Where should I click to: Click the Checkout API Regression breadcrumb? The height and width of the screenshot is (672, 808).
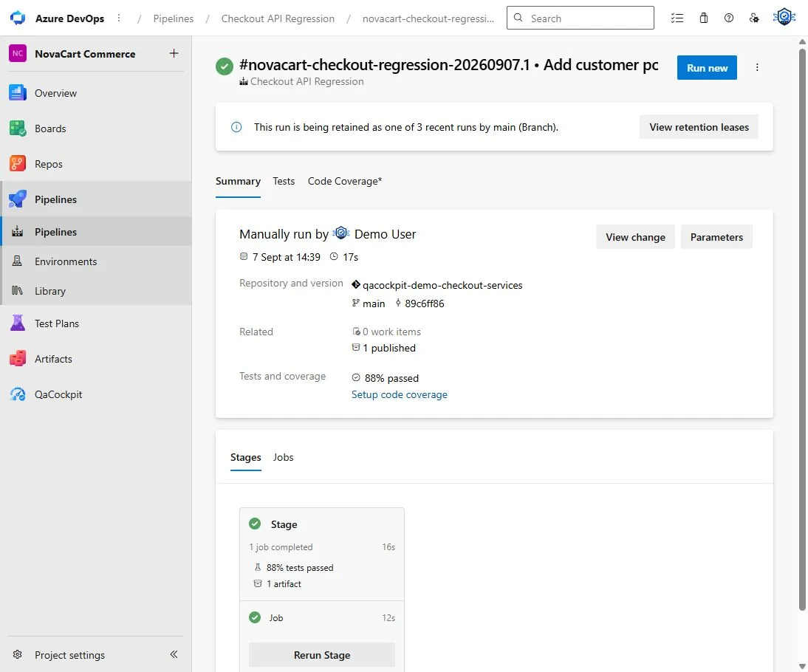[x=278, y=18]
